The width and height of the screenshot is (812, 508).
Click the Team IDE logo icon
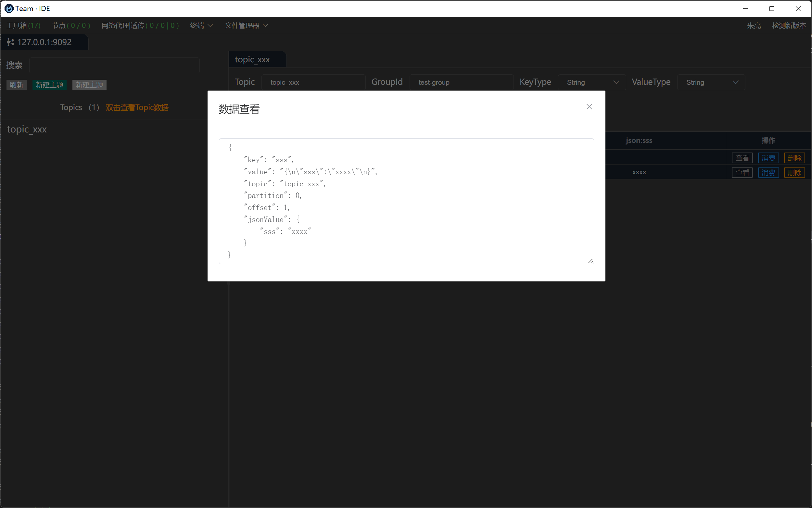(9, 8)
